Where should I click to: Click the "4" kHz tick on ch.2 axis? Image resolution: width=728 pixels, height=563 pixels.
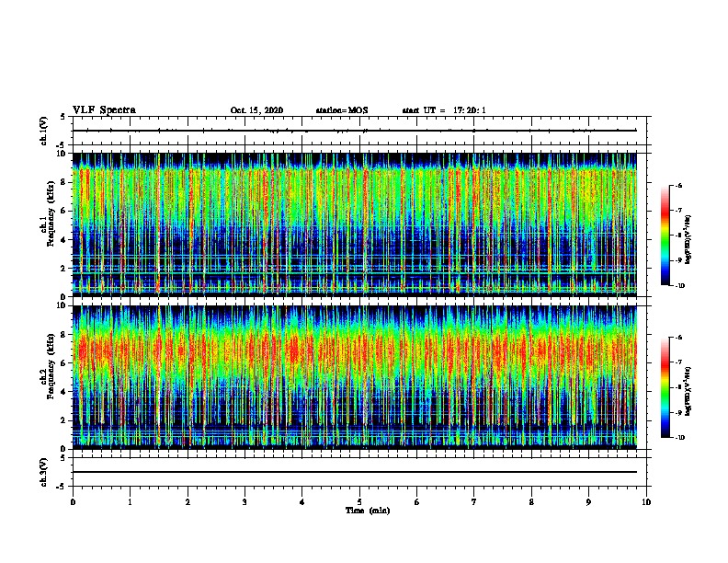[64, 392]
